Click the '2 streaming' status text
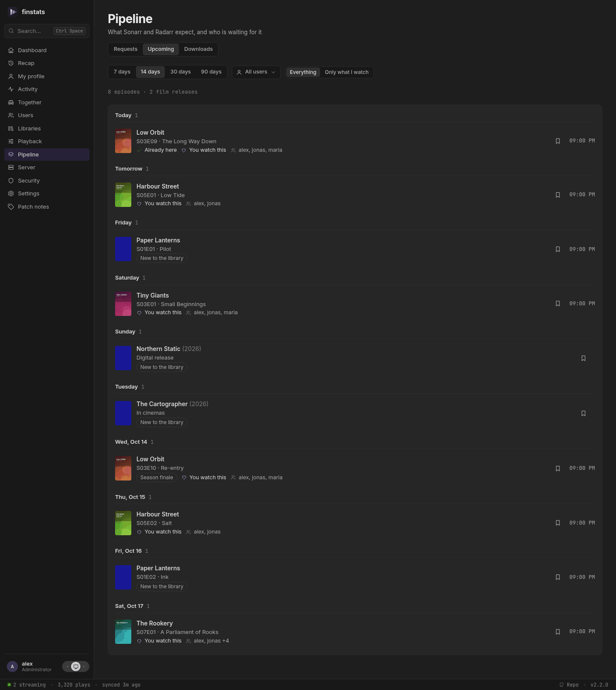616x690 pixels. tap(30, 685)
